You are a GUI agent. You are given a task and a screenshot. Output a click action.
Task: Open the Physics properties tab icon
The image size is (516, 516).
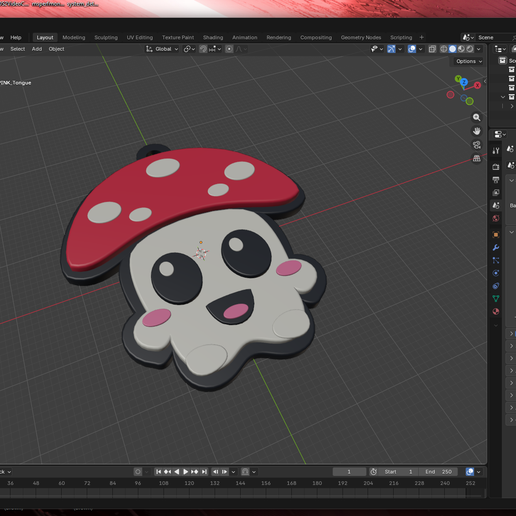[496, 273]
